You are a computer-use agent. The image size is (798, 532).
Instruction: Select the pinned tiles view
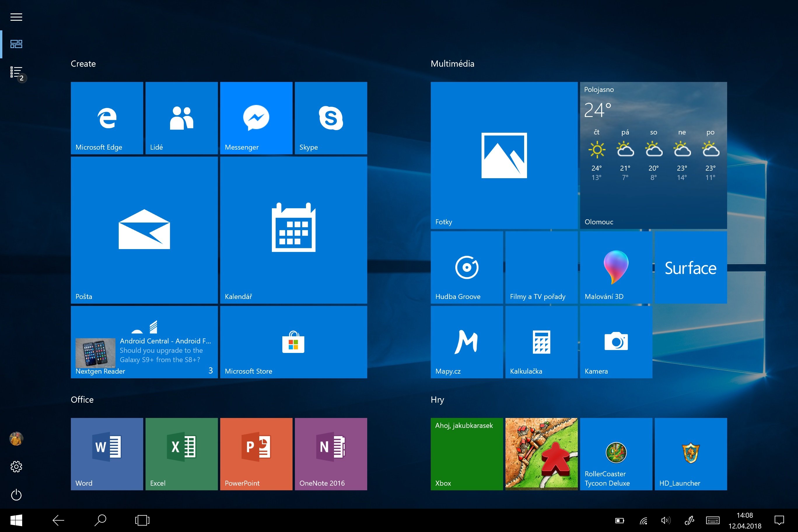coord(16,44)
